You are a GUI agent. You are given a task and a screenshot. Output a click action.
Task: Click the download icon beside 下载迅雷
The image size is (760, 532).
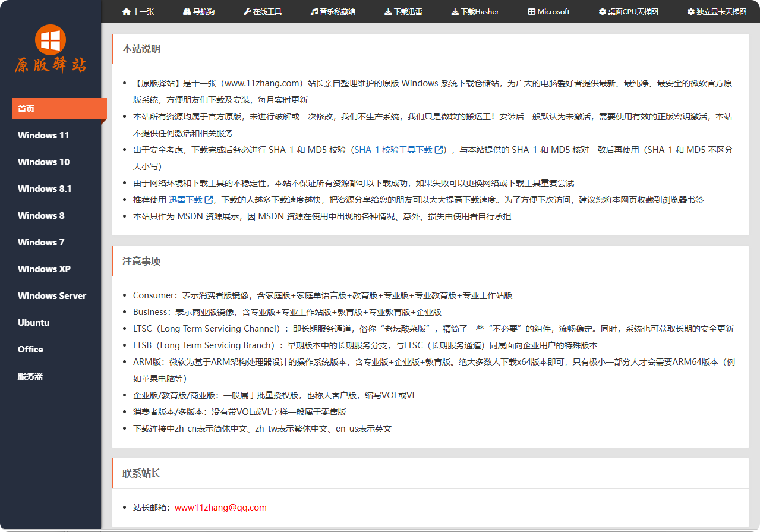coord(388,11)
